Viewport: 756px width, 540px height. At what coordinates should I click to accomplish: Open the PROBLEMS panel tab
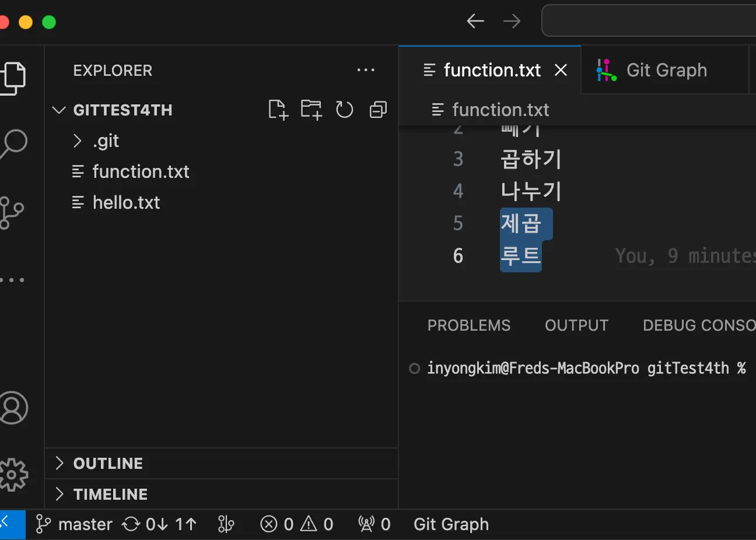click(x=469, y=325)
